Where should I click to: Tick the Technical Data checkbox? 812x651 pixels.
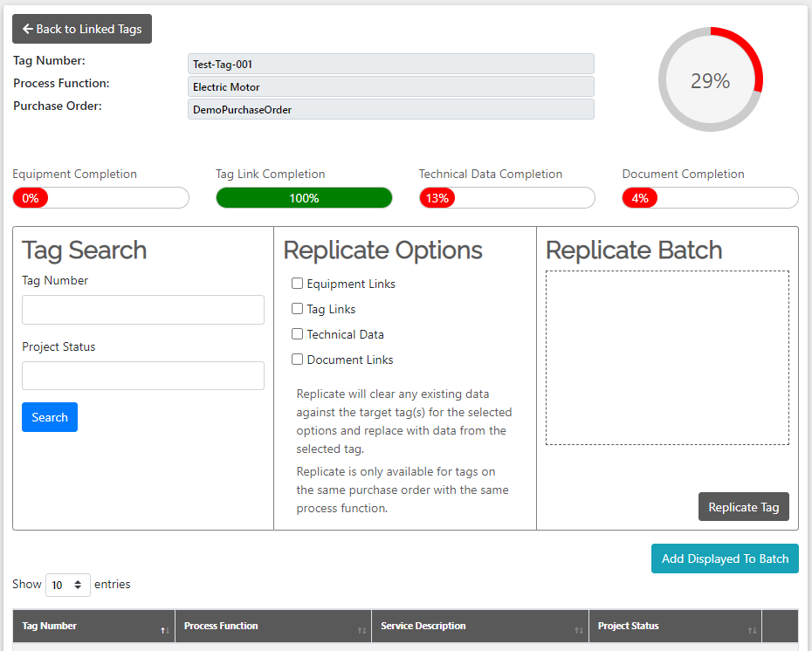297,333
